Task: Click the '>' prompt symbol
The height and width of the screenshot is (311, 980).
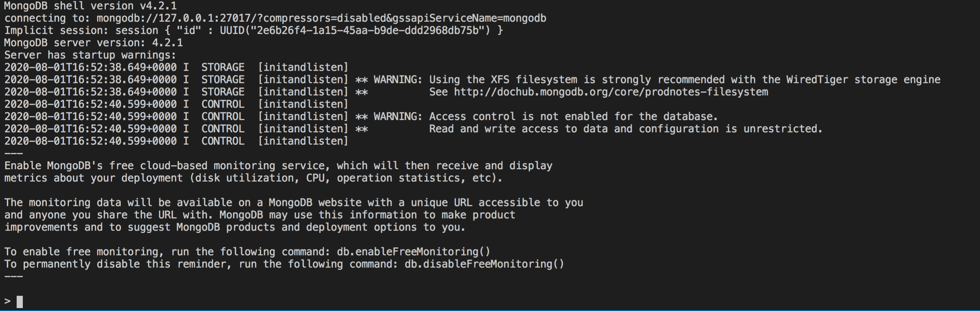Action: click(x=8, y=301)
